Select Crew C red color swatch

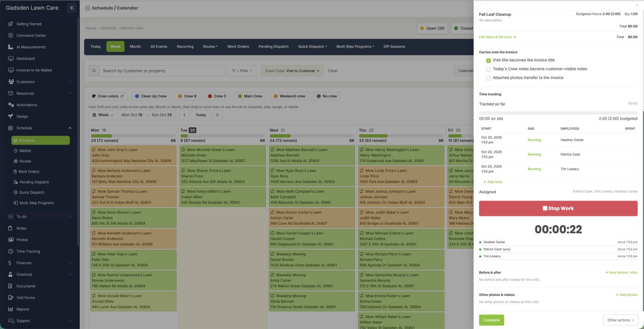(x=210, y=96)
